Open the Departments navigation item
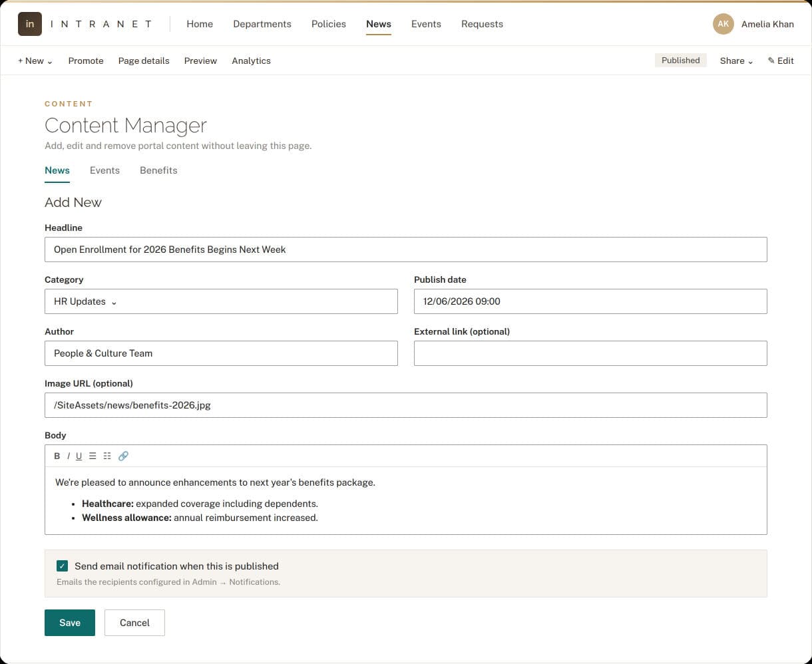This screenshot has width=812, height=664. 262,24
